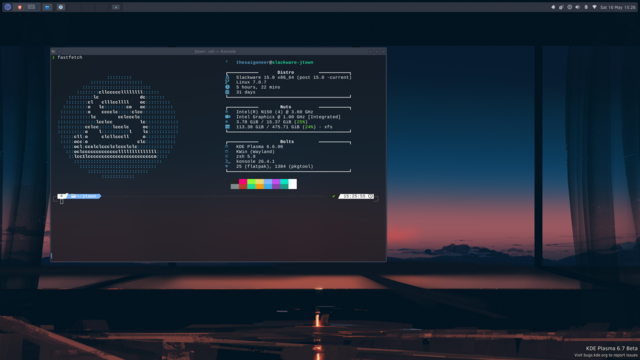Maximize the Konsole window

377,51
